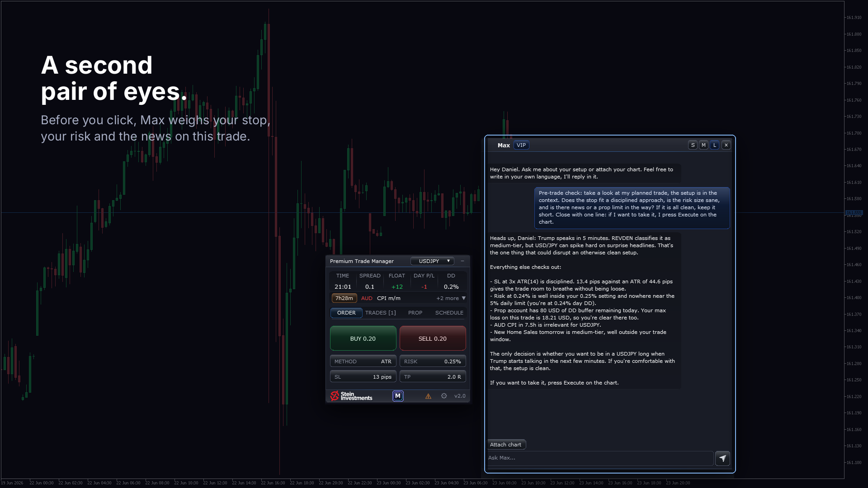Click the Ask Max input field
The image size is (868, 488).
tap(600, 458)
